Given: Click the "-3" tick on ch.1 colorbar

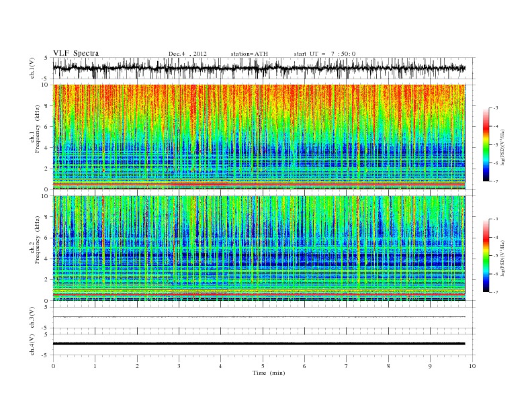Looking at the screenshot, I should 495,108.
